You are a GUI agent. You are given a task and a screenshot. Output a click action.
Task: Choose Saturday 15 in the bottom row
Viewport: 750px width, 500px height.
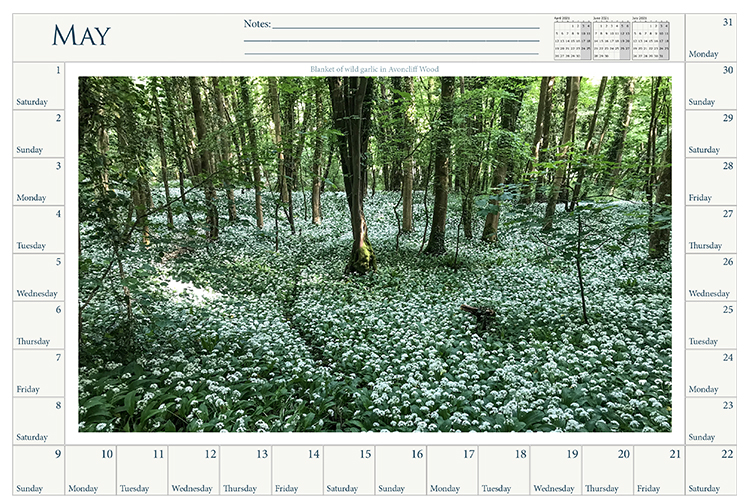[349, 471]
